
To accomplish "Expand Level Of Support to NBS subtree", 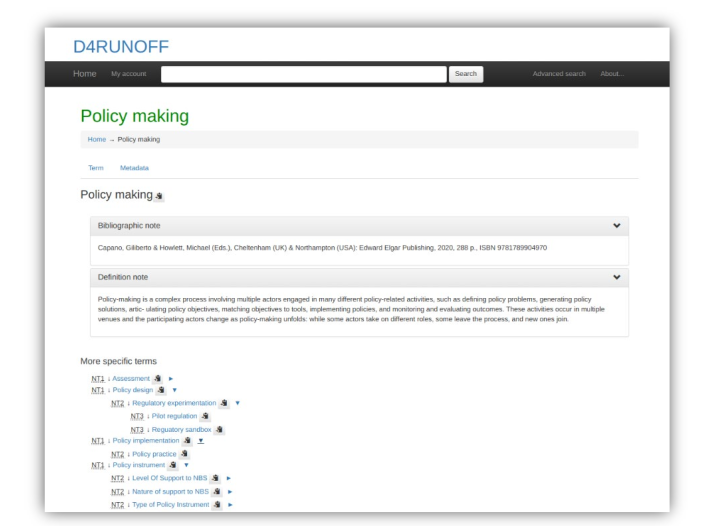I will tap(229, 479).
